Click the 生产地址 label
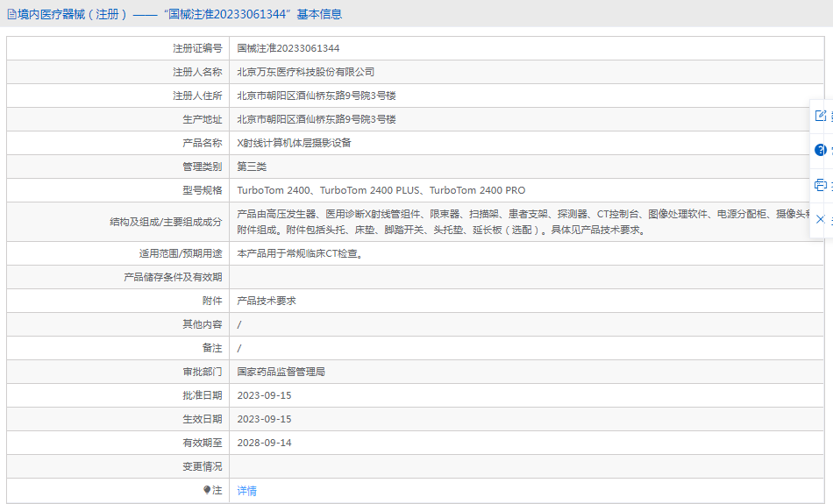The image size is (833, 504). click(x=203, y=119)
